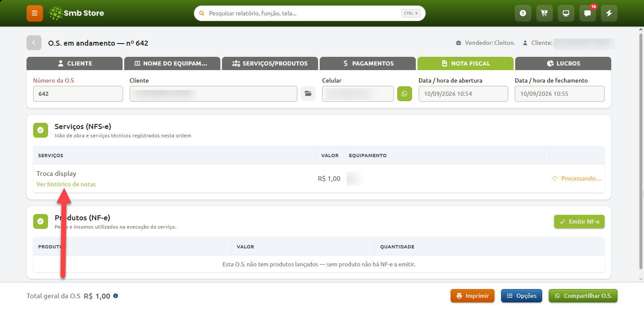Open the NOME DO EQUIPAM... tab

tap(172, 63)
